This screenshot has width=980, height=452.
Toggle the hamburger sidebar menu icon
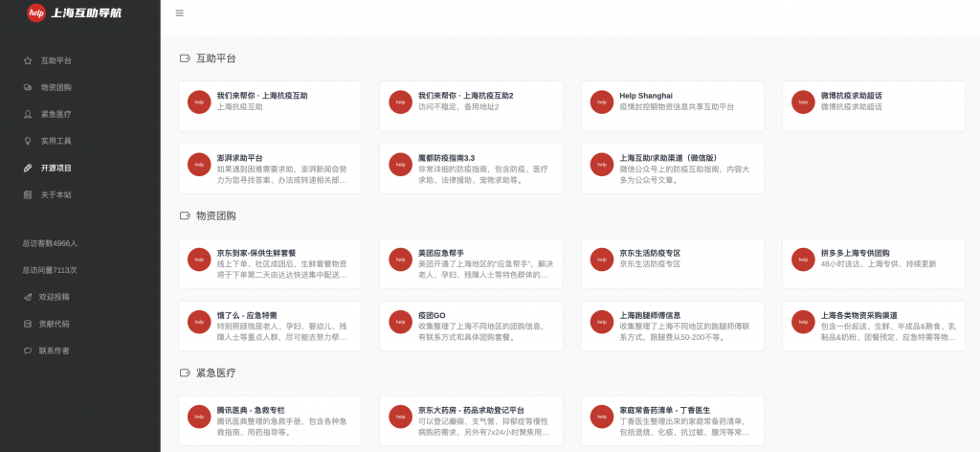click(x=180, y=13)
